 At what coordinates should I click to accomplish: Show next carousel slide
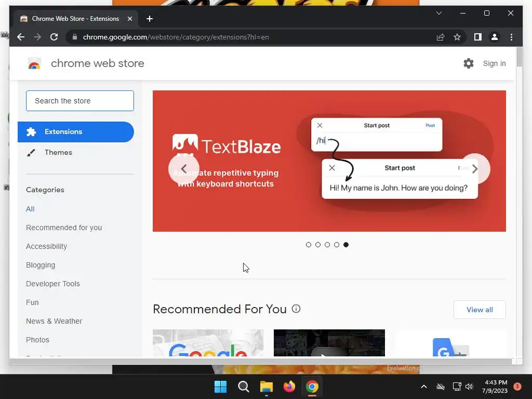(x=475, y=169)
